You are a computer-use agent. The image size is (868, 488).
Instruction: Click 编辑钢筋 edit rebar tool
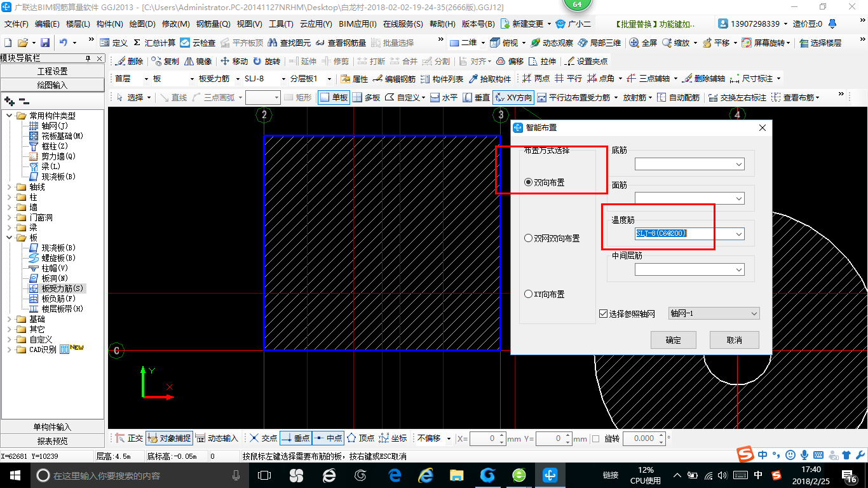(x=394, y=79)
